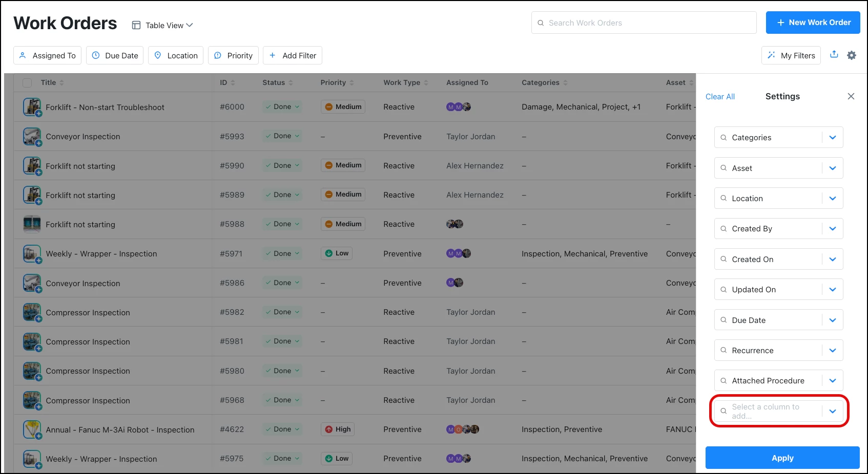The height and width of the screenshot is (474, 868).
Task: Expand the Due Date column dropdown in Settings
Action: tap(833, 320)
